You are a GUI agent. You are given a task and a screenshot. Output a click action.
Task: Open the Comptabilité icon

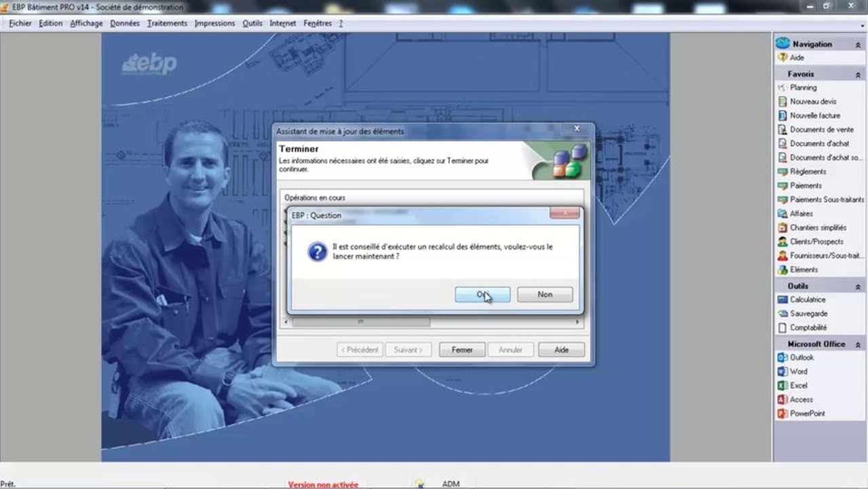pos(782,327)
